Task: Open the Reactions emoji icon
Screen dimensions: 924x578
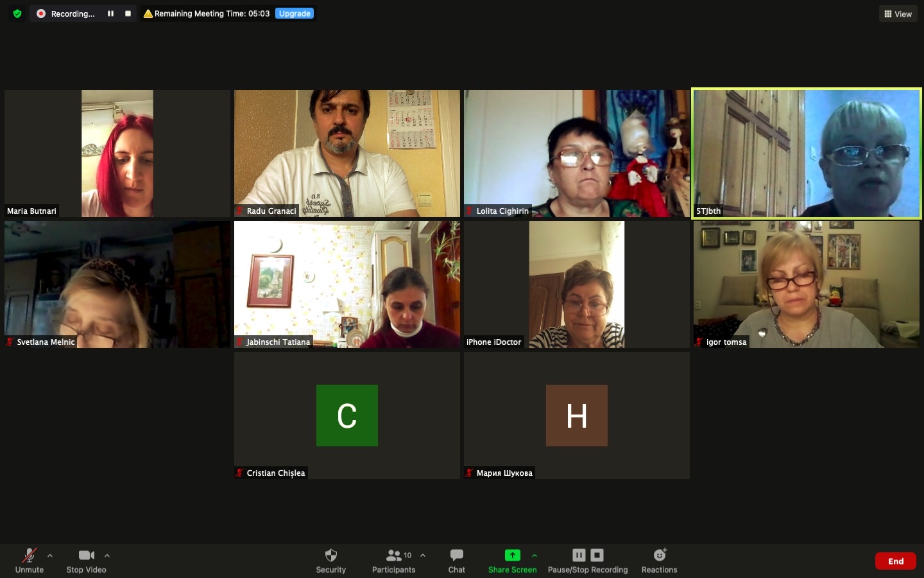Action: [x=659, y=556]
